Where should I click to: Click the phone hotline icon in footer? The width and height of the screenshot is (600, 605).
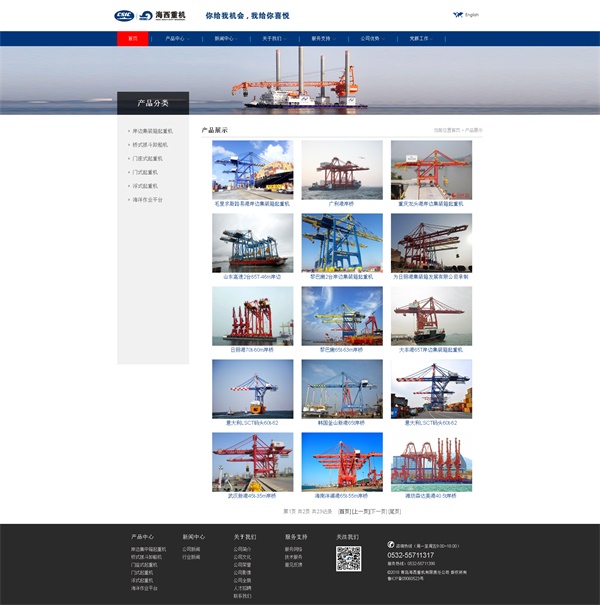391,545
